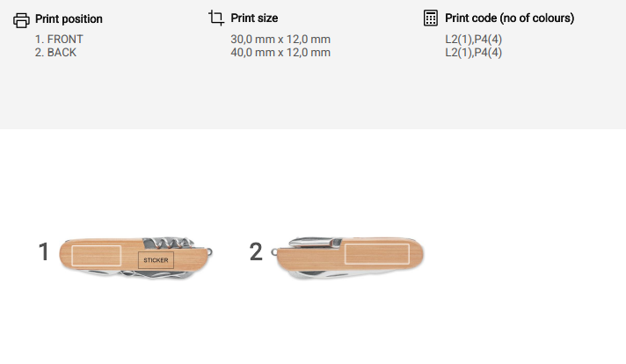626x364 pixels.
Task: Click the 40,0 mm x 12,0 mm size
Action: point(280,53)
